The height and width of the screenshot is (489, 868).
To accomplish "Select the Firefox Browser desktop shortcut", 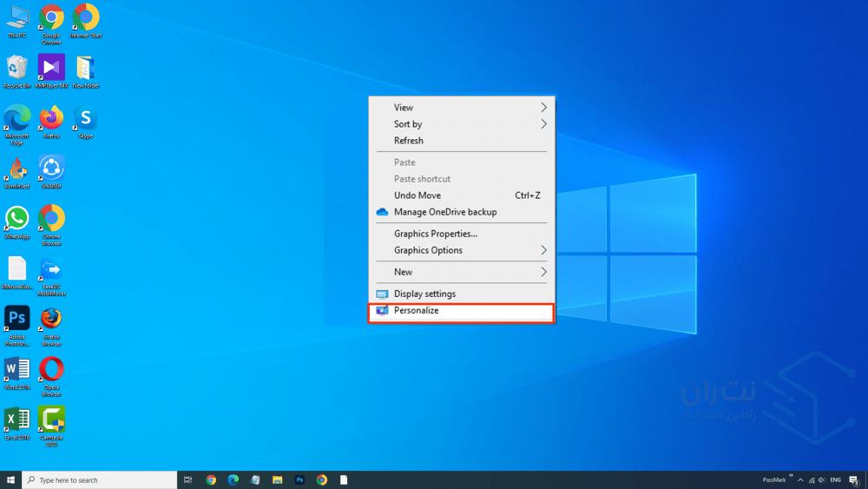I will coord(51,327).
